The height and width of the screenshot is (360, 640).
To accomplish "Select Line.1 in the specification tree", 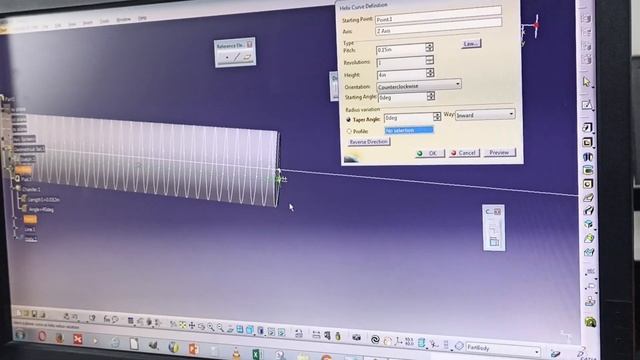I will [x=30, y=229].
